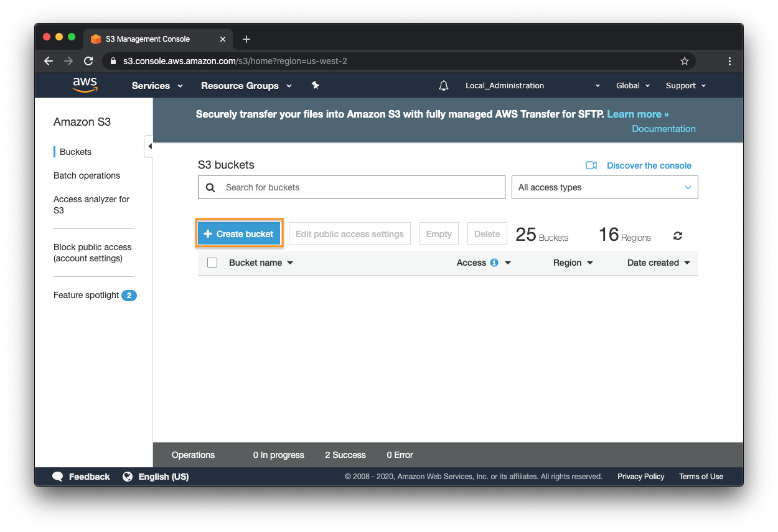Screen dimensions: 778x532
Task: Click the Amazon S3 sidebar heading
Action: click(x=82, y=122)
